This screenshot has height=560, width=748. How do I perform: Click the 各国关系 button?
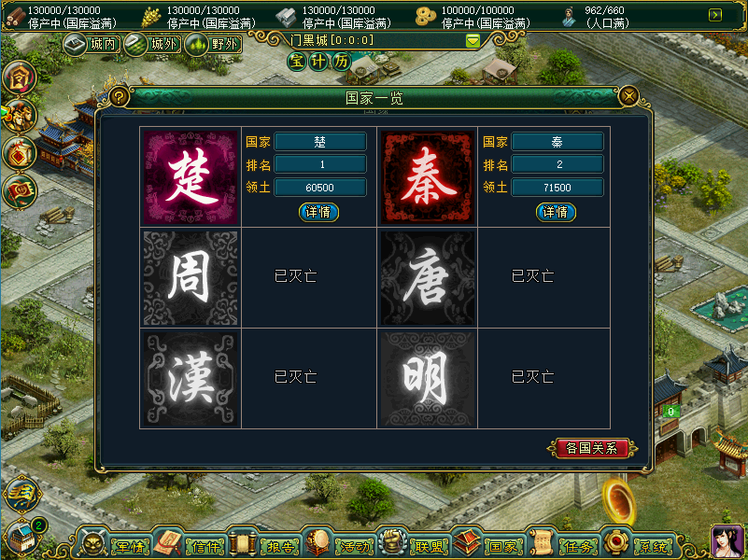pyautogui.click(x=592, y=448)
